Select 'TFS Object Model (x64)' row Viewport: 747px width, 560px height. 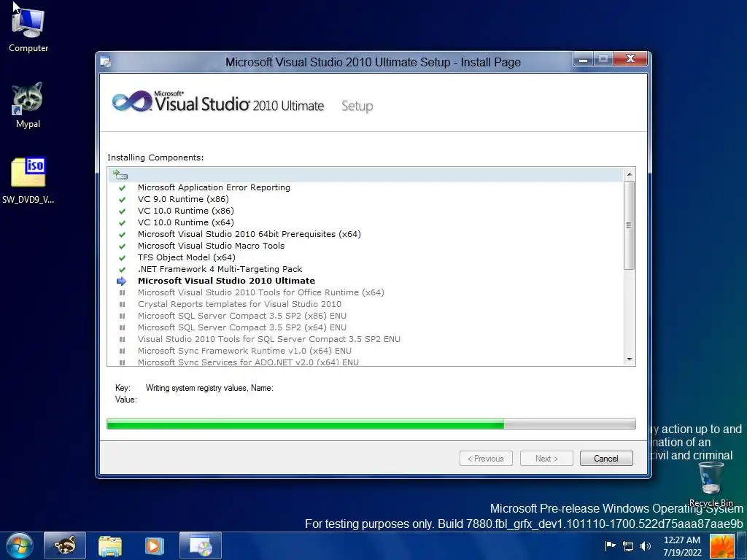tap(187, 257)
